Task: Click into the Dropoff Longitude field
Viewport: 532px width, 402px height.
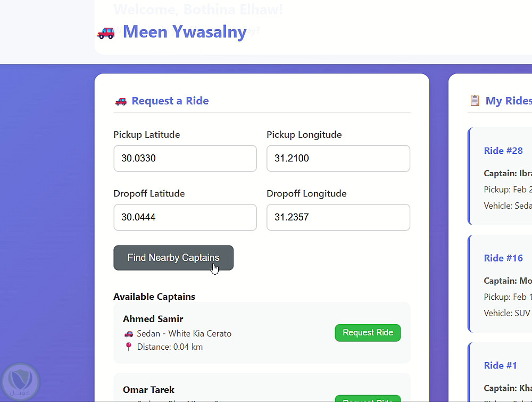Action: pyautogui.click(x=338, y=217)
